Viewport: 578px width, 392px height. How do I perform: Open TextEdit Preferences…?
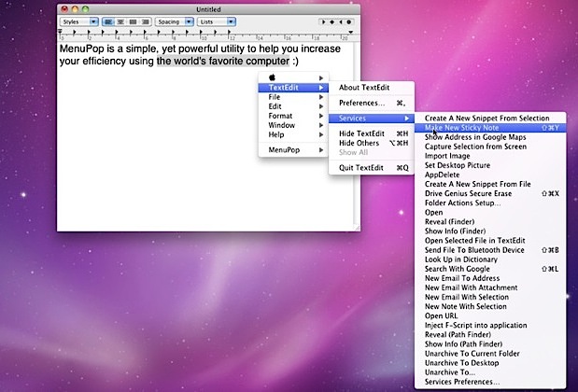372,104
